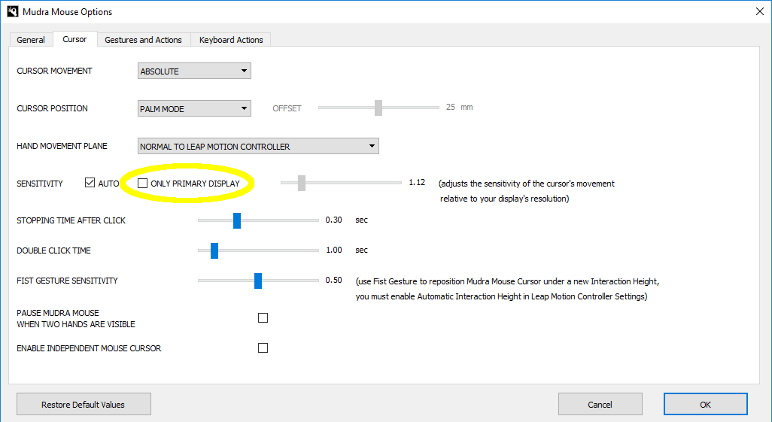Click the OFFSET label
The height and width of the screenshot is (422, 772).
tap(287, 108)
